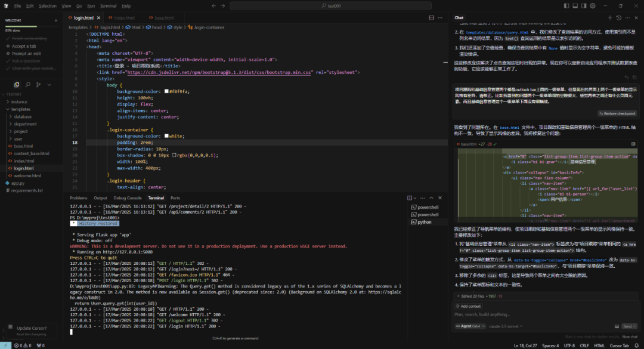Open the Source Control view icon
644x349 pixels.
(38, 85)
